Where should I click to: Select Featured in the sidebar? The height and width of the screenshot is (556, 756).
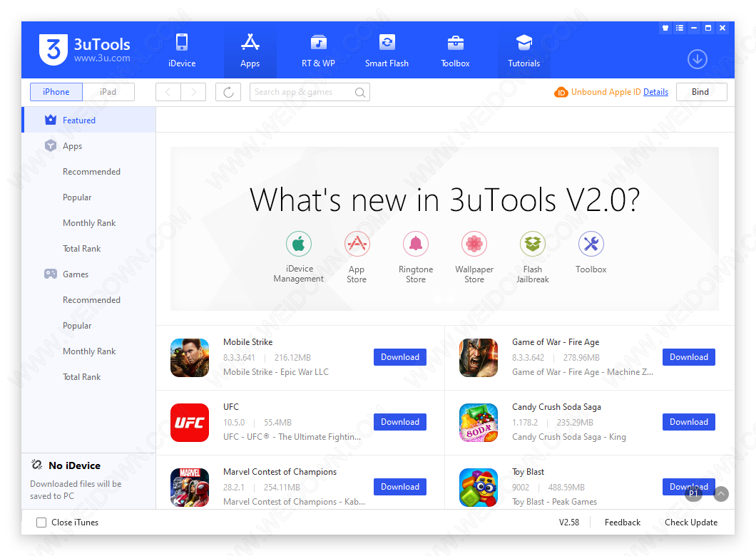89,120
